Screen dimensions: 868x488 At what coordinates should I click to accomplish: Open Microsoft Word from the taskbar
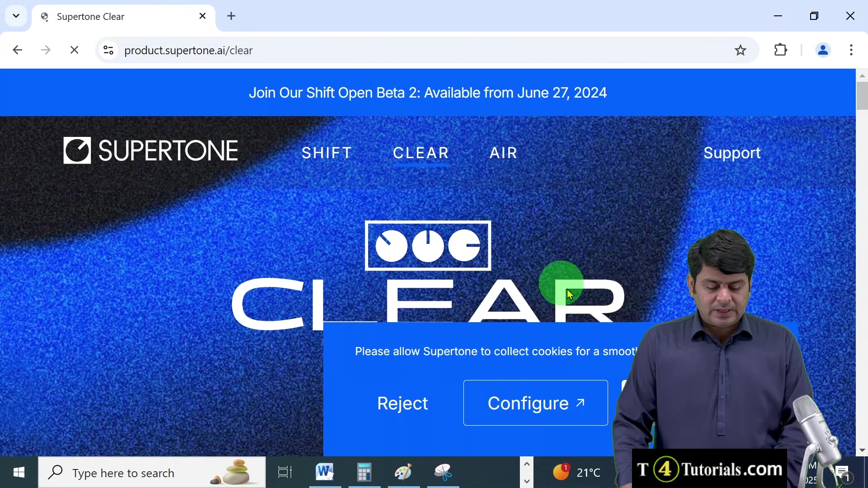pos(325,472)
